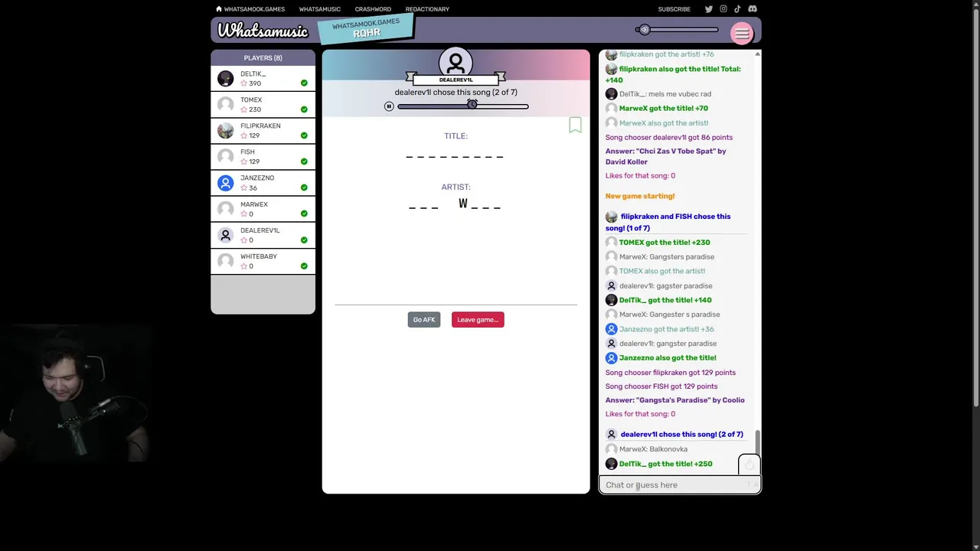Click the SUBSCRIBE link
Screen dimensions: 980x551
674,9
